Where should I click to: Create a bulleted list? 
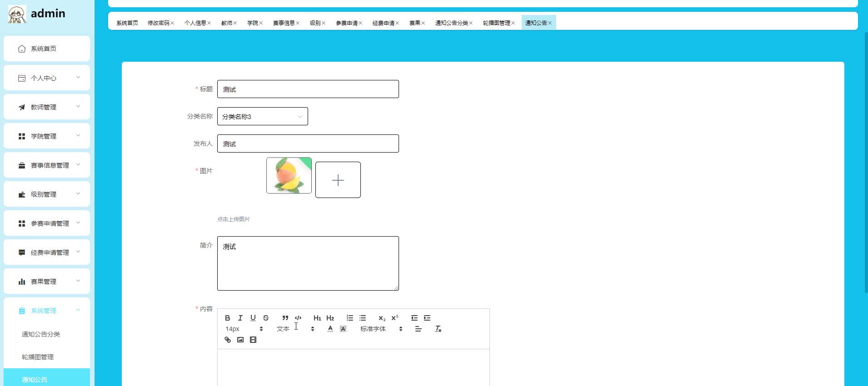[363, 318]
